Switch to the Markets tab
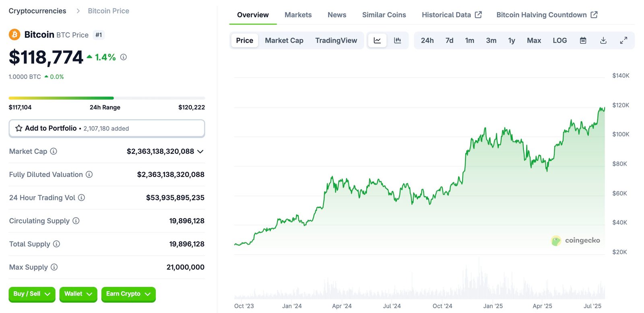Viewport: 644px width, 313px height. [x=298, y=15]
